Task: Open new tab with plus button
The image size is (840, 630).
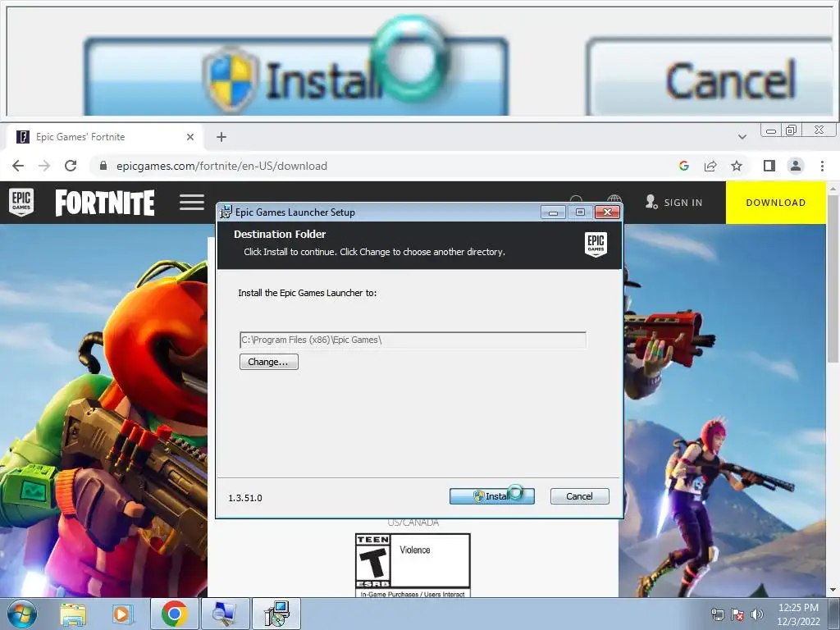Action: click(221, 137)
